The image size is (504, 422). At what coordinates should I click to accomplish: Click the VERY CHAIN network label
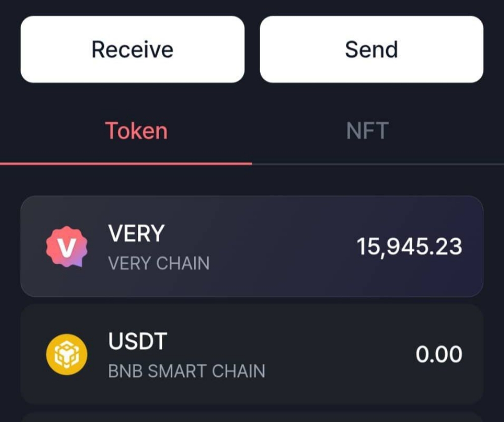pyautogui.click(x=159, y=262)
